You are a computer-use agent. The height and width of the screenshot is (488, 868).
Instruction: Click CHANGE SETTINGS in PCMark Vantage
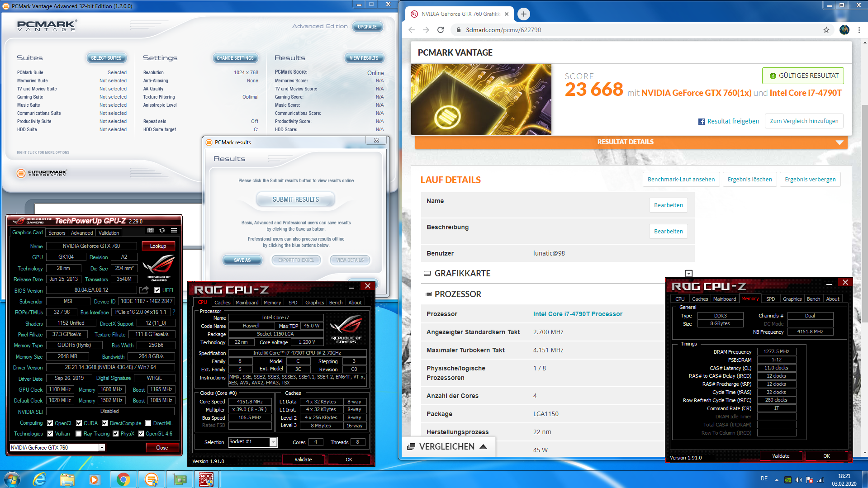pos(235,58)
